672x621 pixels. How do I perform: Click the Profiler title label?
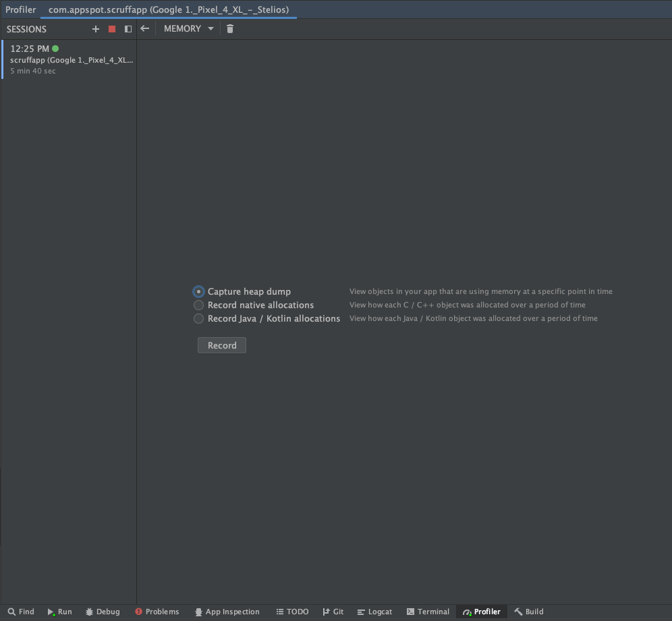20,9
